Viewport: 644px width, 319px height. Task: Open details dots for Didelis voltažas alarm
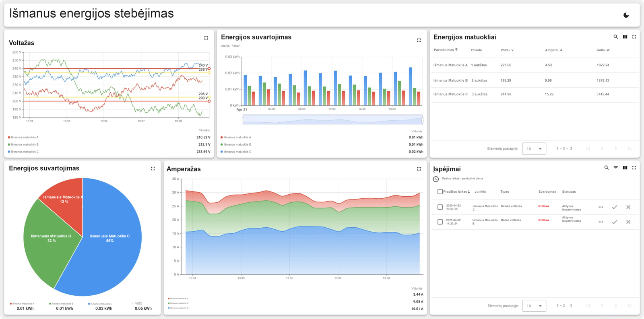tap(601, 207)
